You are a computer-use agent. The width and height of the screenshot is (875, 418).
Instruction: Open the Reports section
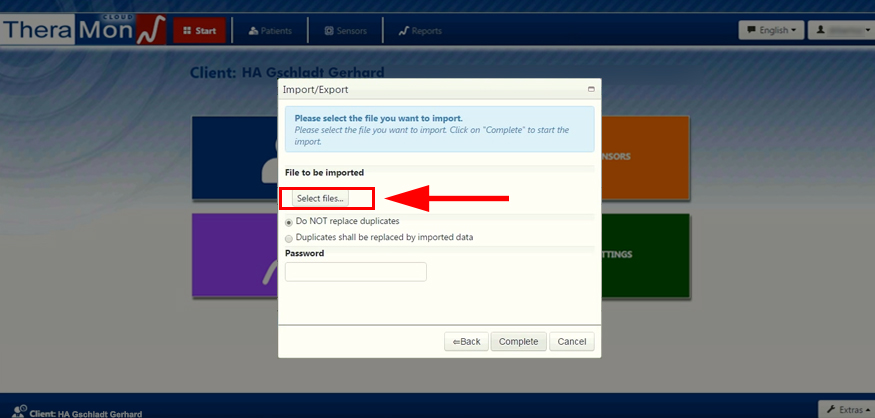click(x=420, y=31)
